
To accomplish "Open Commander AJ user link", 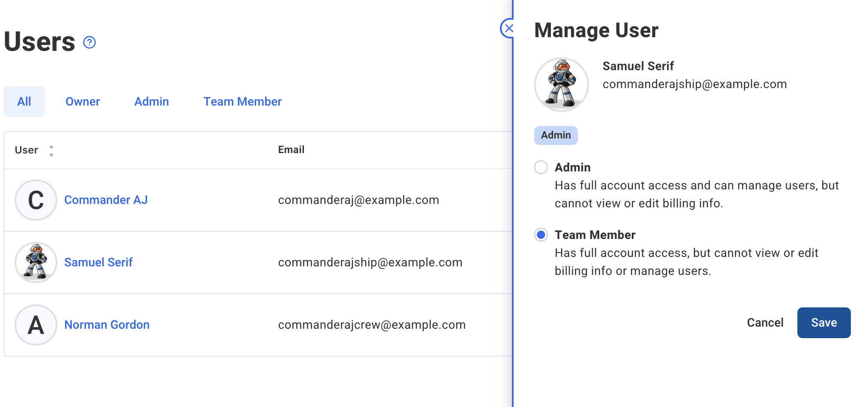I will (106, 200).
